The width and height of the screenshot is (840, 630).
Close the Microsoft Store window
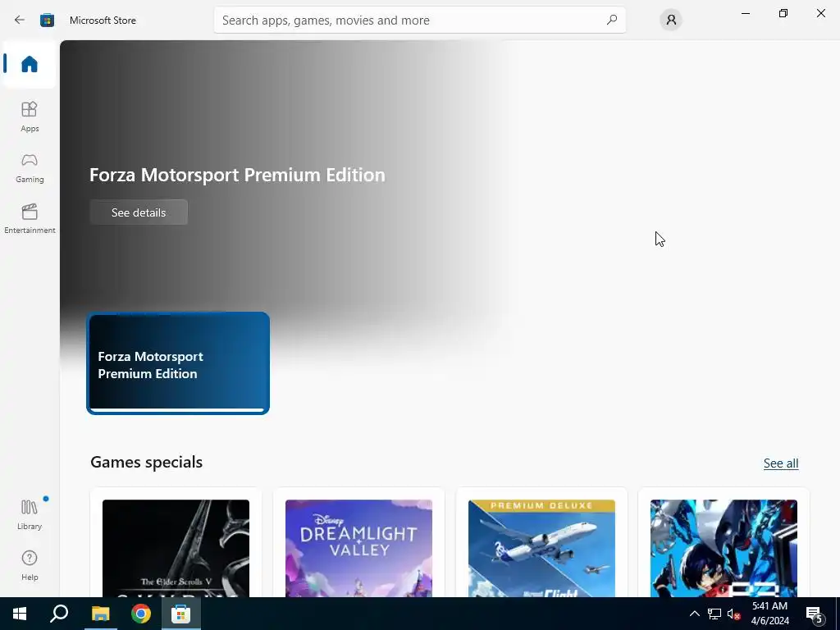point(820,13)
